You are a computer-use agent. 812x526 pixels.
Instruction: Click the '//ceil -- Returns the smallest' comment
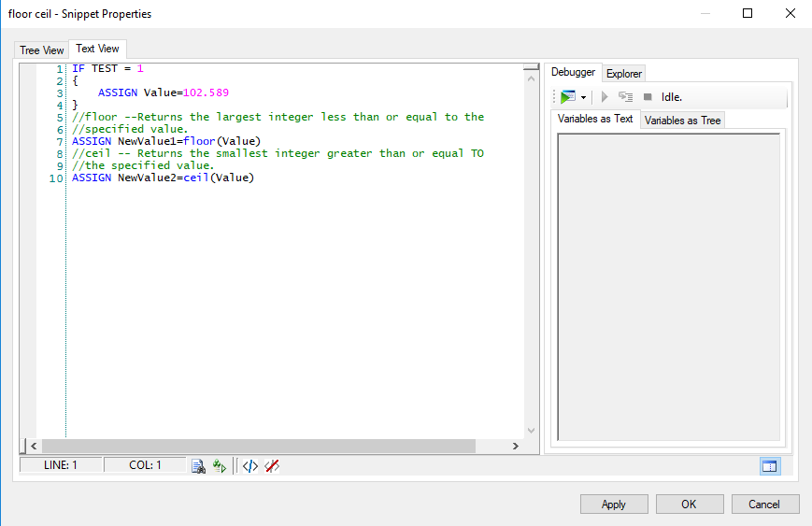pos(278,153)
